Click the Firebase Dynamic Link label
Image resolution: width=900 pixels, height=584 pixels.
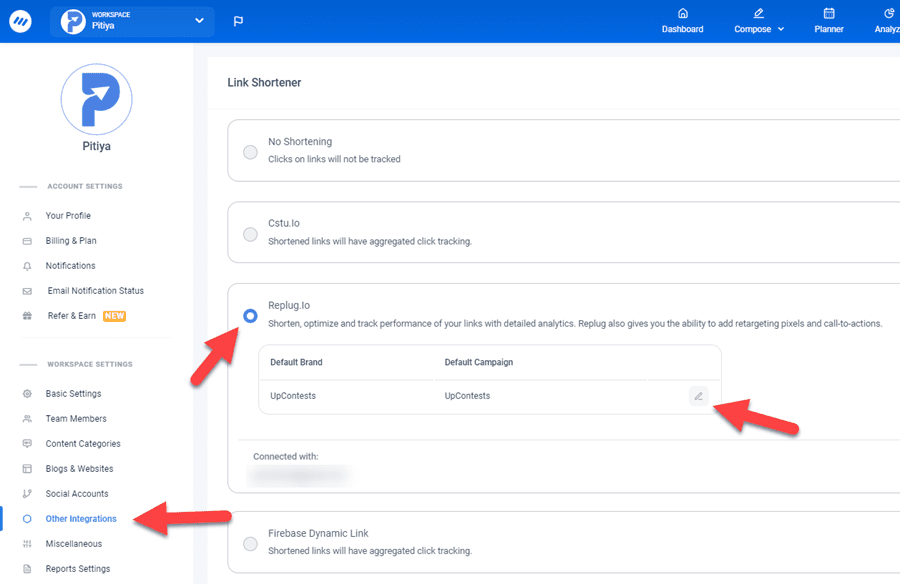tap(318, 533)
